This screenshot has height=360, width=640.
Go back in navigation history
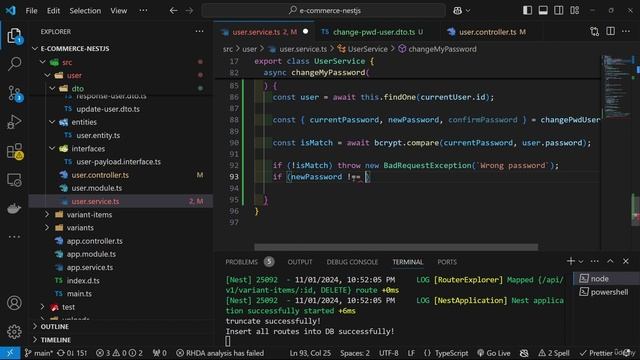click(173, 11)
